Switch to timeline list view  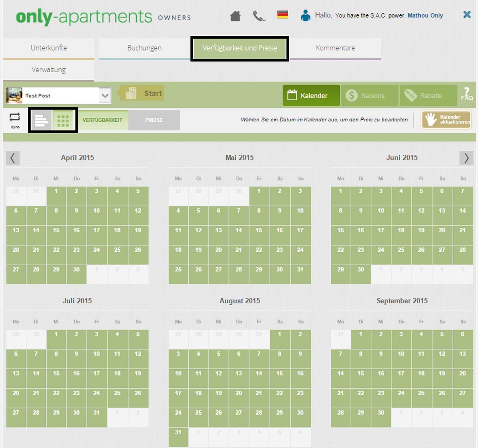(40, 120)
